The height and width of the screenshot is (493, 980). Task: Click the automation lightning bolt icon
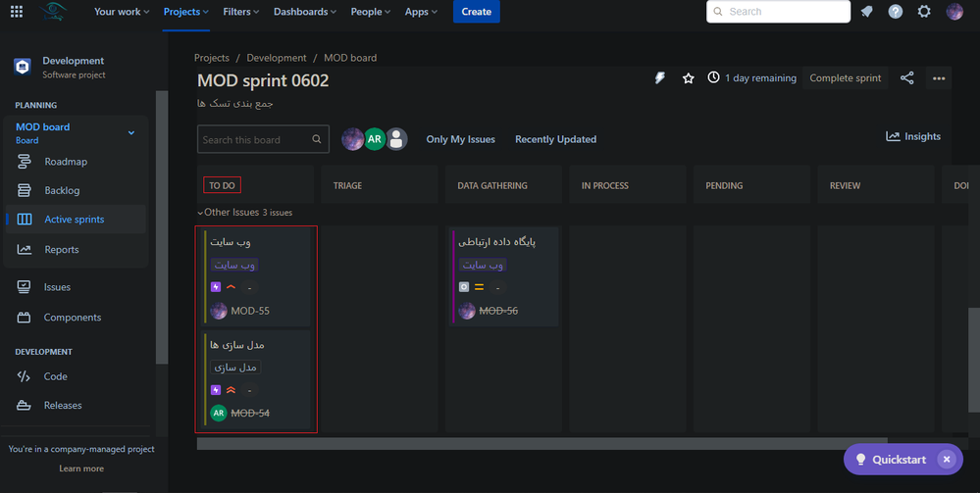pos(660,78)
